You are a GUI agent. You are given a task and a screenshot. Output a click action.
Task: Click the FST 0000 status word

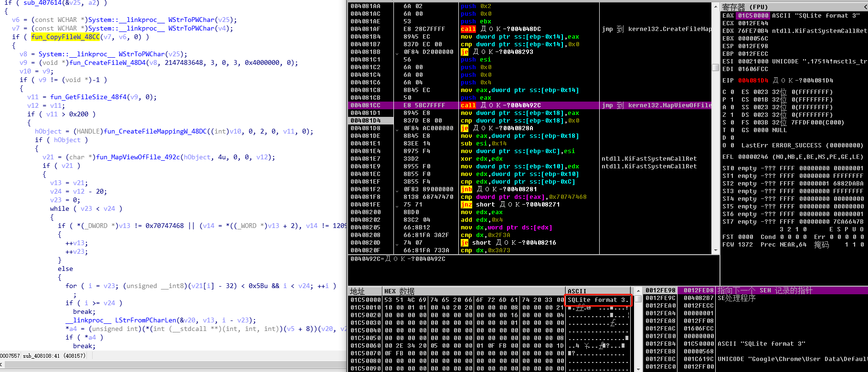click(738, 237)
